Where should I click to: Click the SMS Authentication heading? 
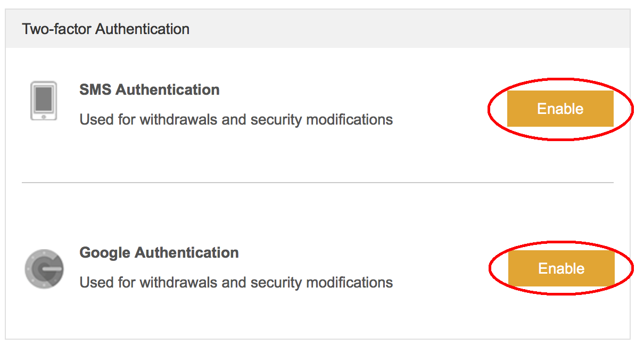[149, 89]
